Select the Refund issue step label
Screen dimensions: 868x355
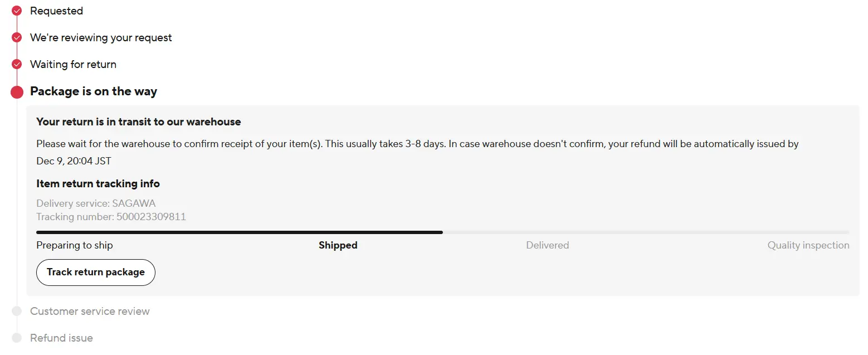click(61, 338)
